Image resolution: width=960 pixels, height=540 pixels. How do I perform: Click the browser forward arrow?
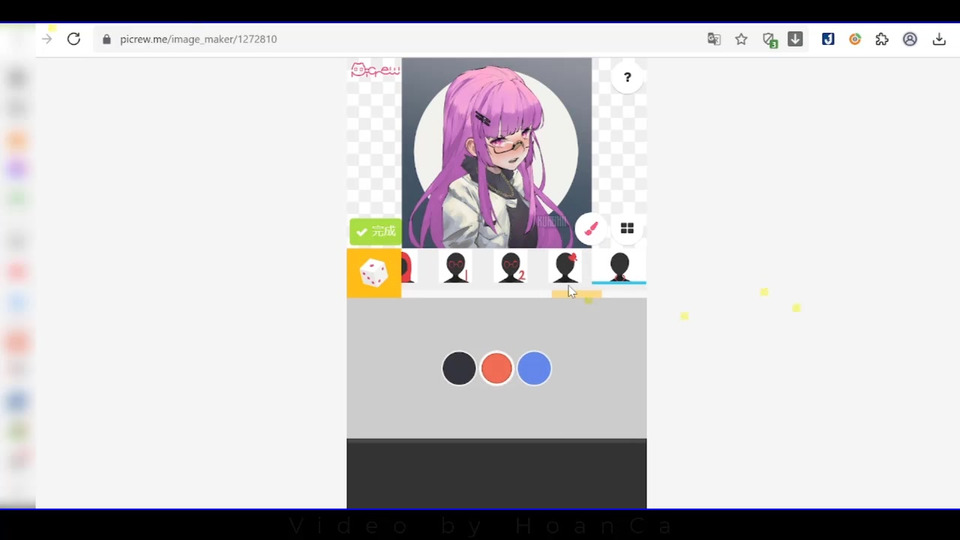tap(47, 39)
